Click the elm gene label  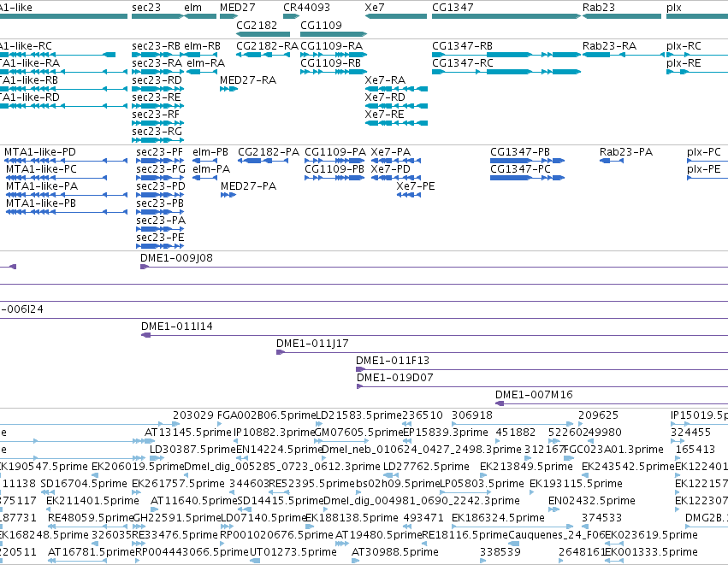coord(192,8)
